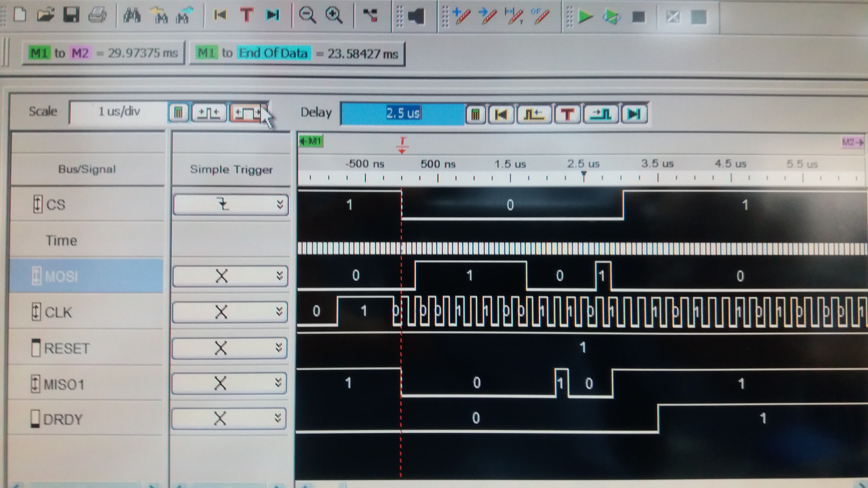Open the MOSI trigger condition dropdown

[279, 276]
